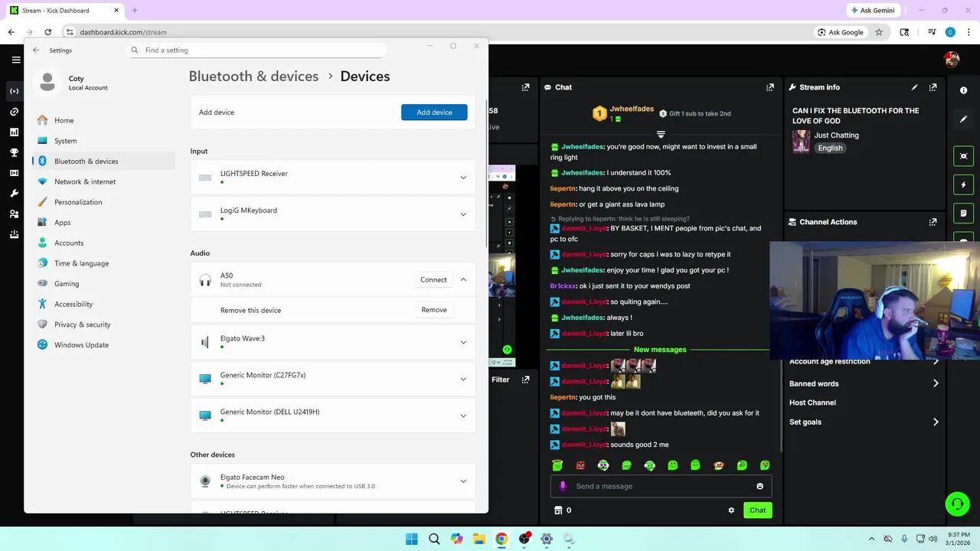Viewport: 980px width, 551px height.
Task: Click the screenshot capture icon in right rail
Action: (x=963, y=156)
